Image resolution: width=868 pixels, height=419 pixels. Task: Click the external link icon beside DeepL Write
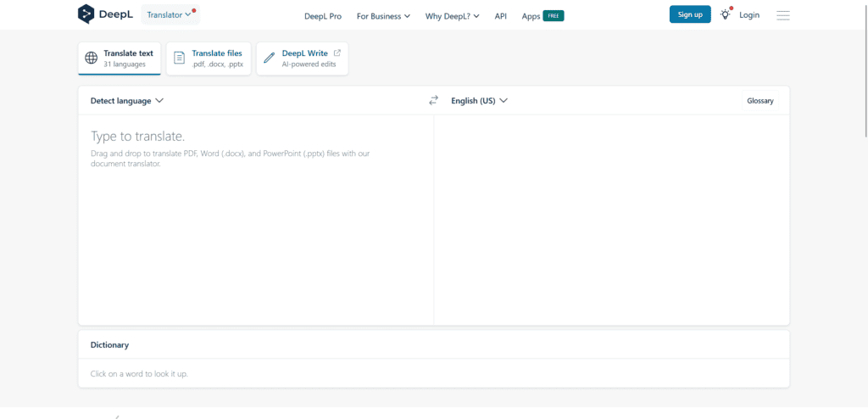click(x=337, y=53)
